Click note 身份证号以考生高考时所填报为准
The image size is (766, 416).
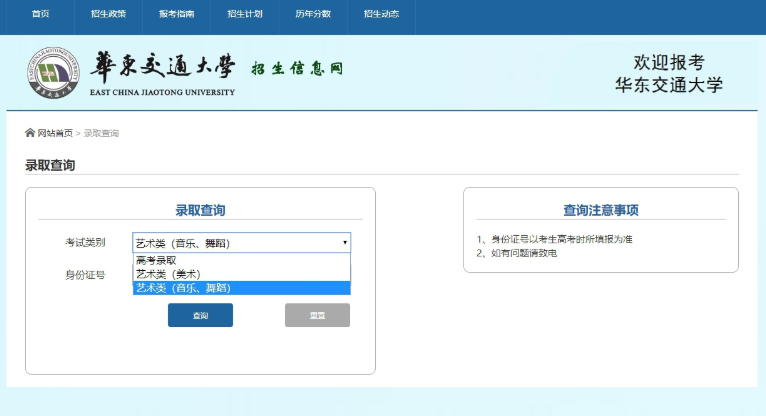click(554, 239)
